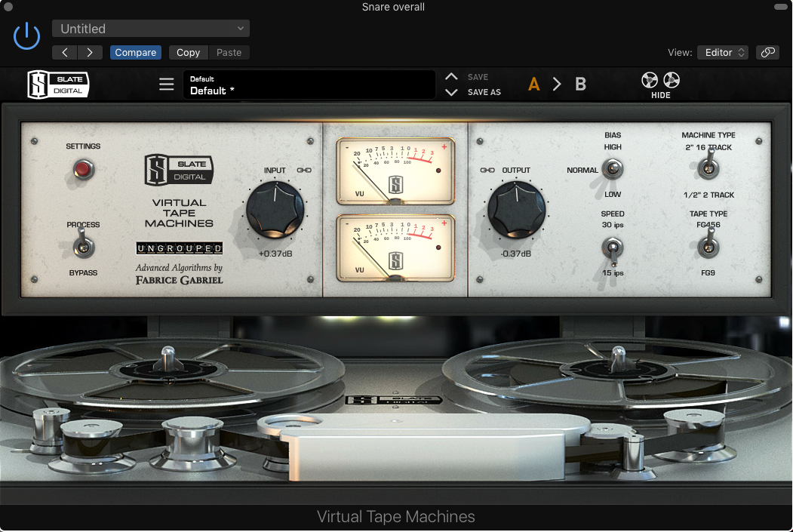Click the link icon next to OUTPUT
Screen dimensions: 793x532
(x=487, y=171)
